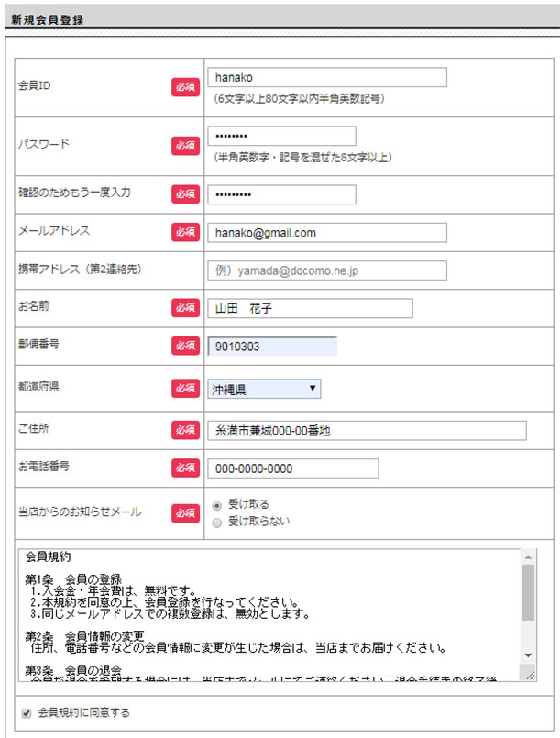This screenshot has width=560, height=738.
Task: Open the 都道府県 dropdown showing 沖縄県
Action: [x=264, y=389]
